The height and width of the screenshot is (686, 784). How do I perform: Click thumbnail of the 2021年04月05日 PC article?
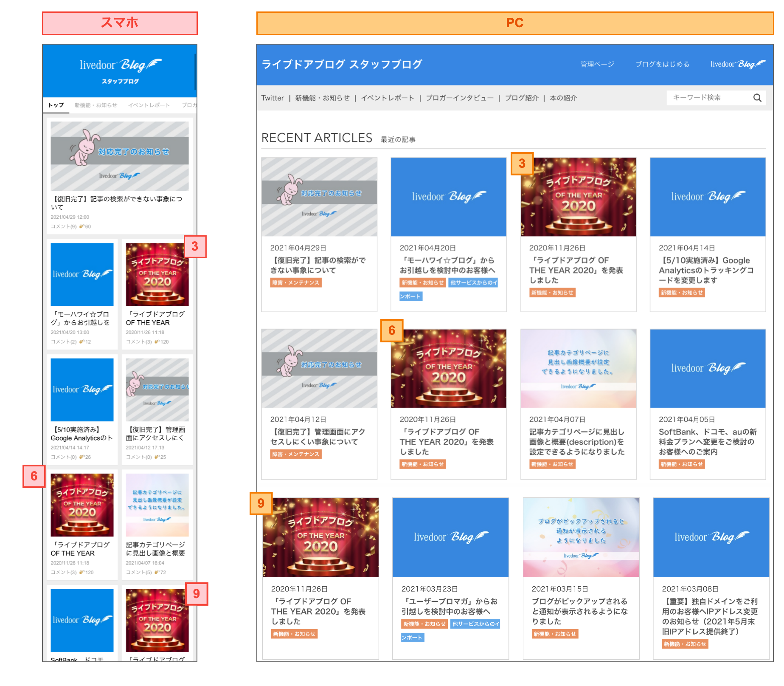point(708,368)
